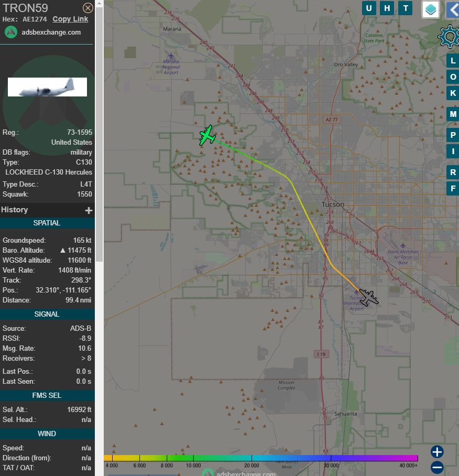This screenshot has height=476, width=459.
Task: Select the green TRON59 aircraft on map
Action: (207, 135)
